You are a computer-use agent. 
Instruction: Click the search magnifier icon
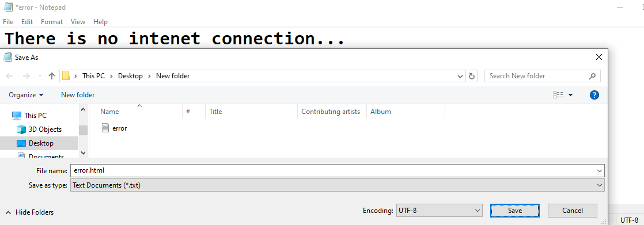[592, 76]
